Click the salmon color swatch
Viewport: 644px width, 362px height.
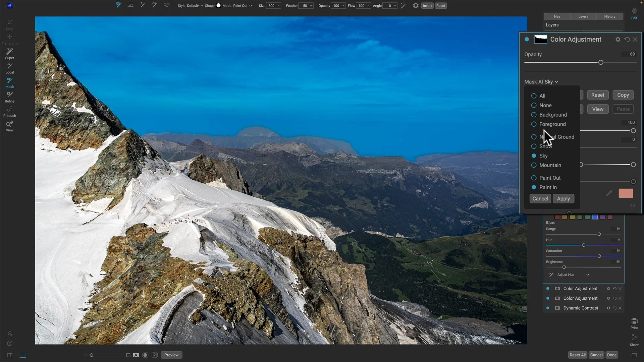pyautogui.click(x=626, y=193)
